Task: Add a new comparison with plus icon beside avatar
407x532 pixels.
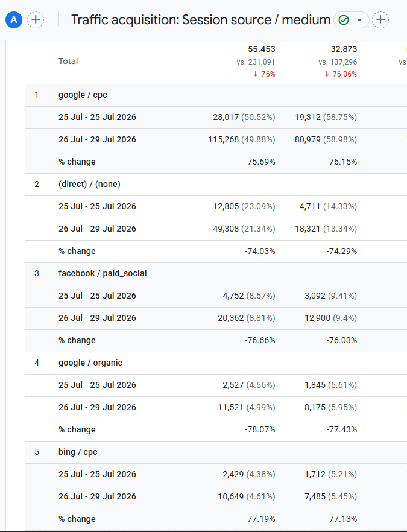Action: [36, 20]
